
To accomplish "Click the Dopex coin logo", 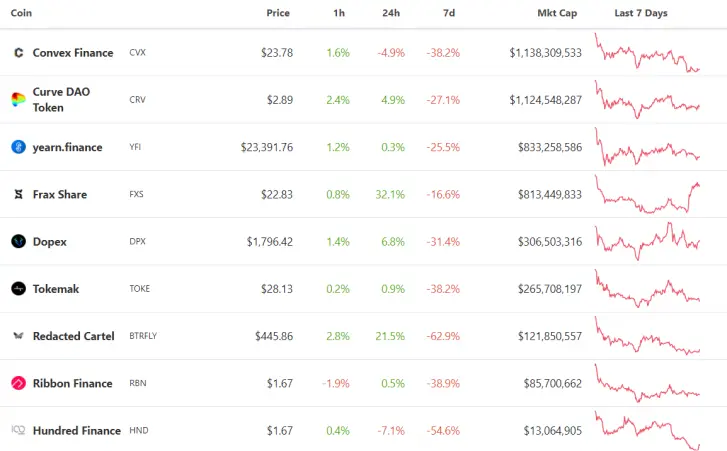I will 19,241.
